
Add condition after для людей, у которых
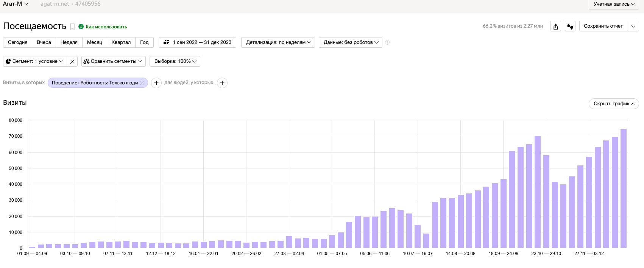coord(222,83)
